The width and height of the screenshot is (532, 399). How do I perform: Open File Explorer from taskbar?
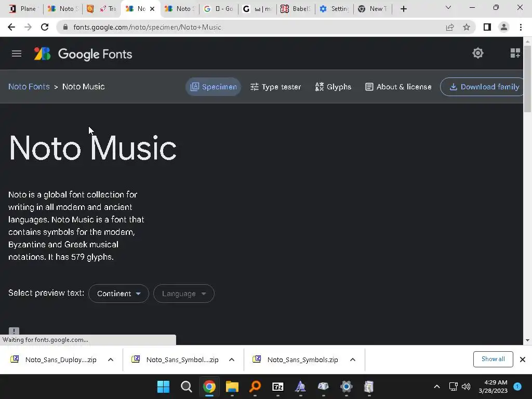232,387
